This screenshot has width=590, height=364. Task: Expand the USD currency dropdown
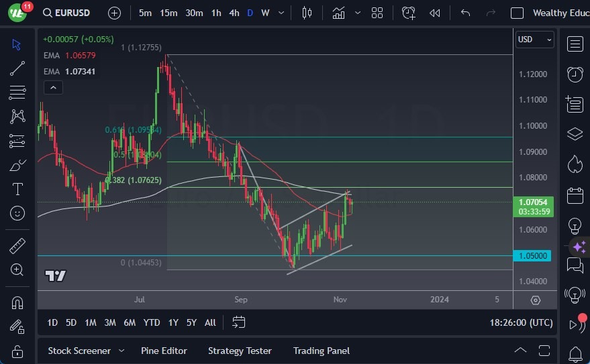click(x=535, y=40)
